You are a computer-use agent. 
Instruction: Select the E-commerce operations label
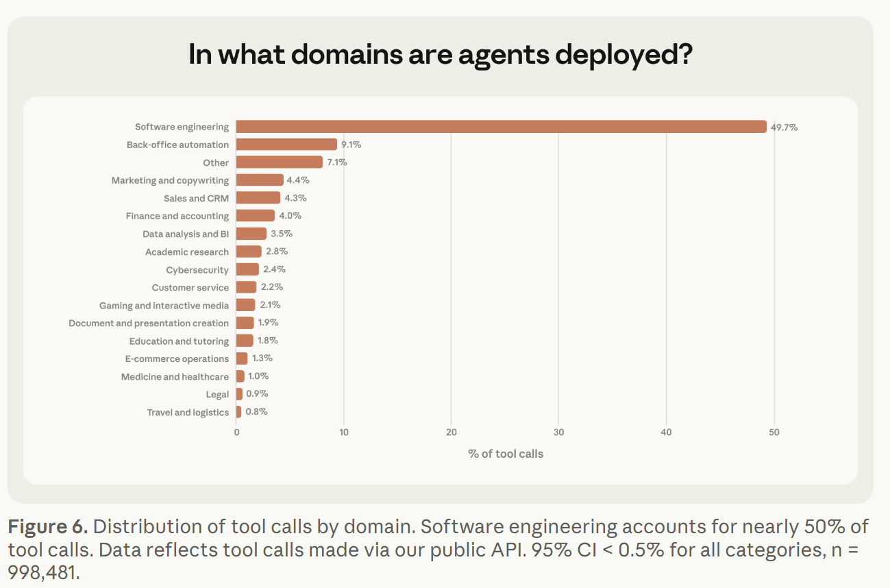[177, 358]
